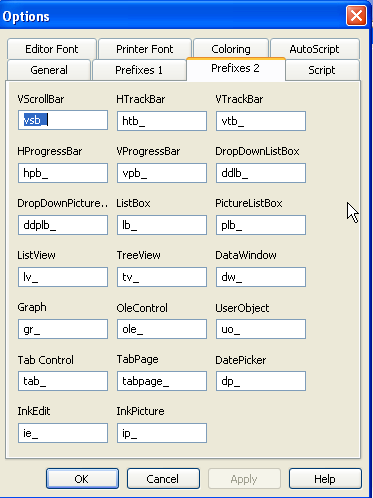Open the General tab
373x498 pixels.
pos(49,70)
